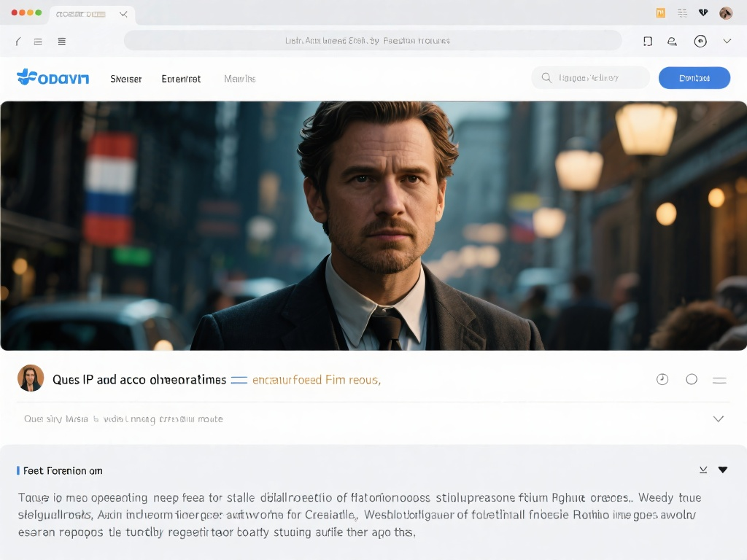
Task: Expand the chevron on the grey subtitle row
Action: pos(719,419)
